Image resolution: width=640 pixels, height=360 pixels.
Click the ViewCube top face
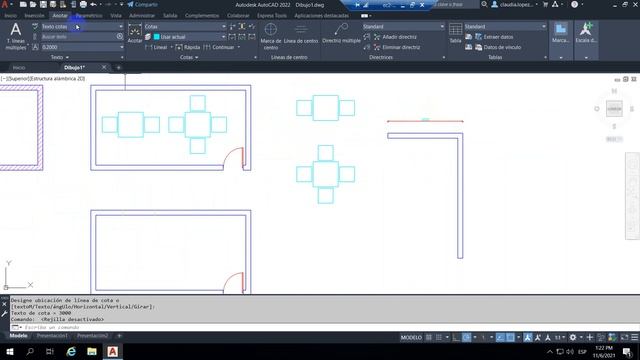(x=614, y=109)
